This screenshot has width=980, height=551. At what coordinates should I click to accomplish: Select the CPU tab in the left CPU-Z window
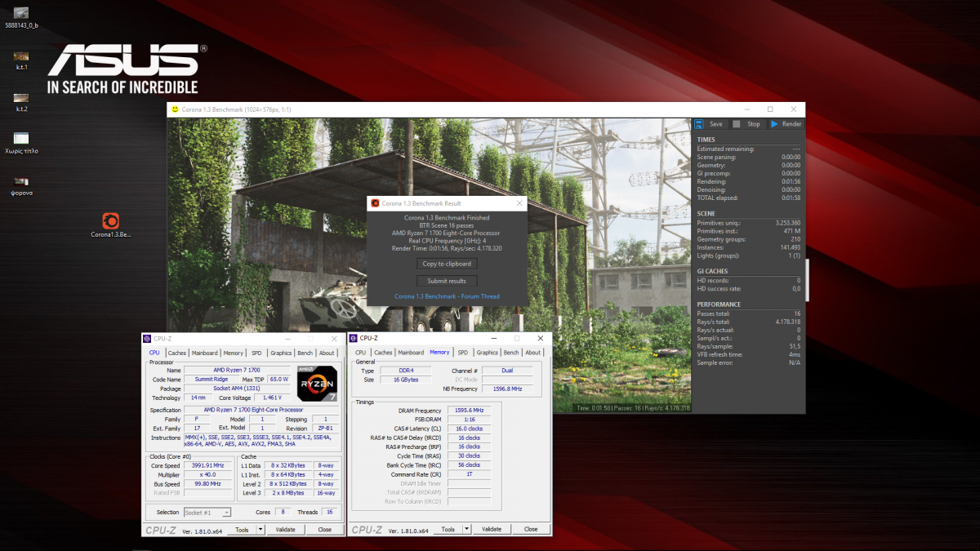[154, 353]
